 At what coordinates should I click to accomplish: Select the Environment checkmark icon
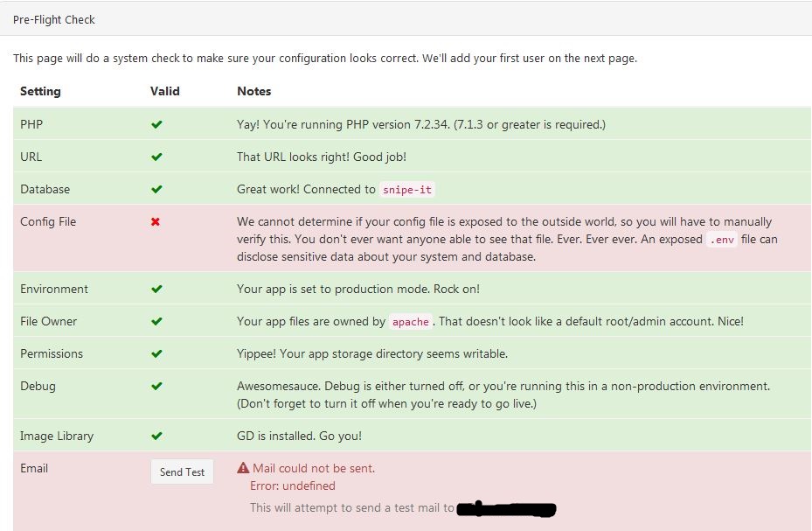coord(157,289)
